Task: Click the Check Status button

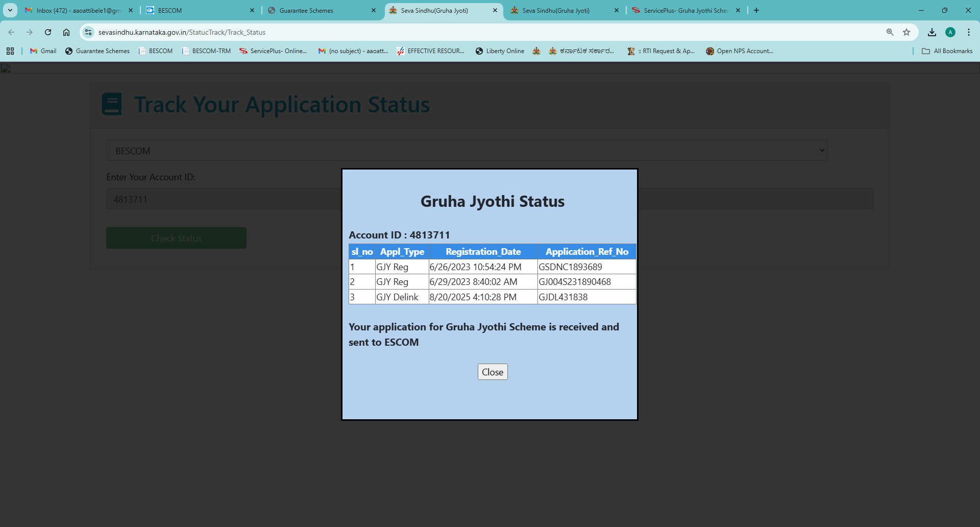Action: coord(176,238)
